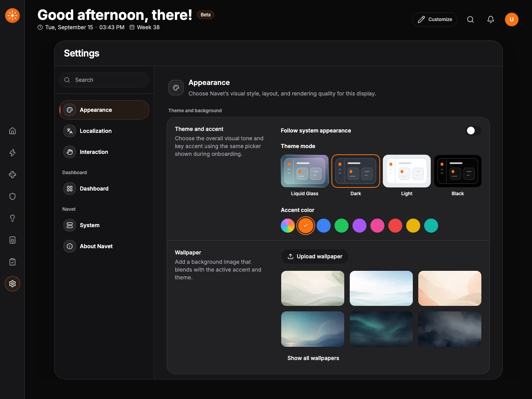Click the disk storage icon in sidebar
This screenshot has width=532, height=399.
12,240
